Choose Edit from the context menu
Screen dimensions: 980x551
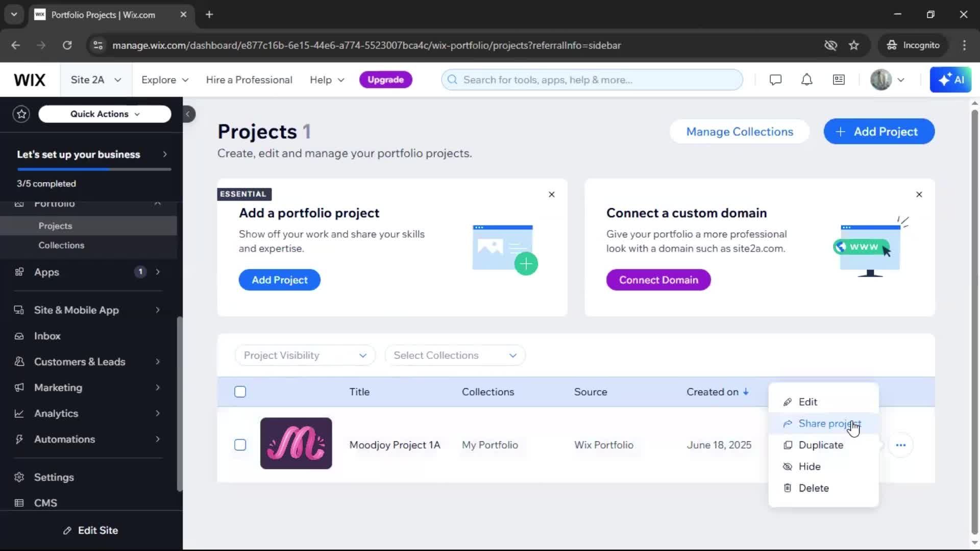(823, 402)
